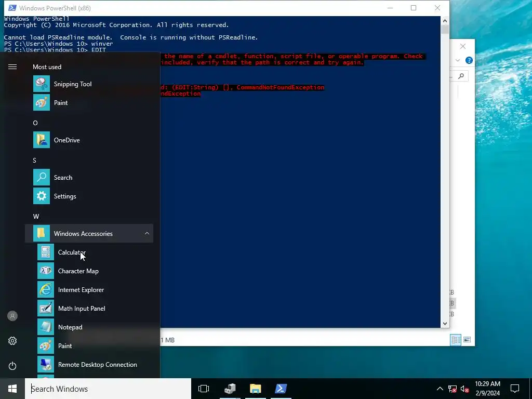Expand Explorer ribbon chevron
This screenshot has height=399, width=532.
[458, 60]
